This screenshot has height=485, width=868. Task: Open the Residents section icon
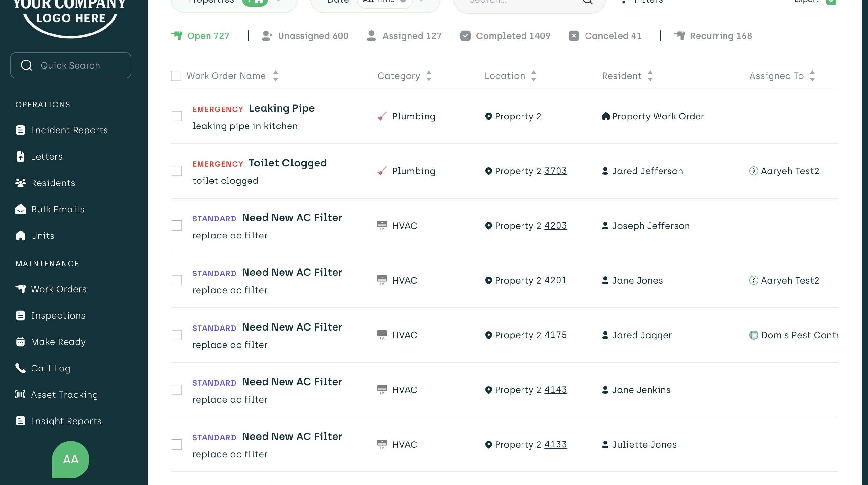tap(21, 183)
